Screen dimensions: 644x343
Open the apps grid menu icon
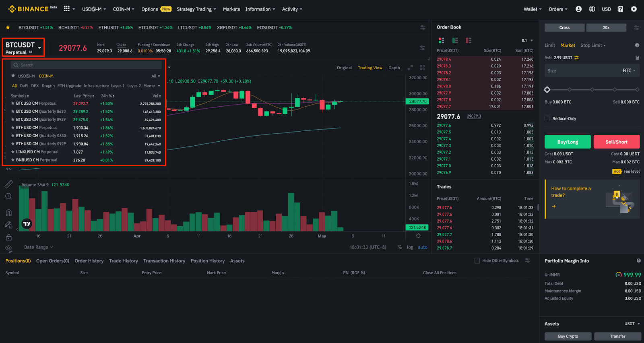point(67,8)
